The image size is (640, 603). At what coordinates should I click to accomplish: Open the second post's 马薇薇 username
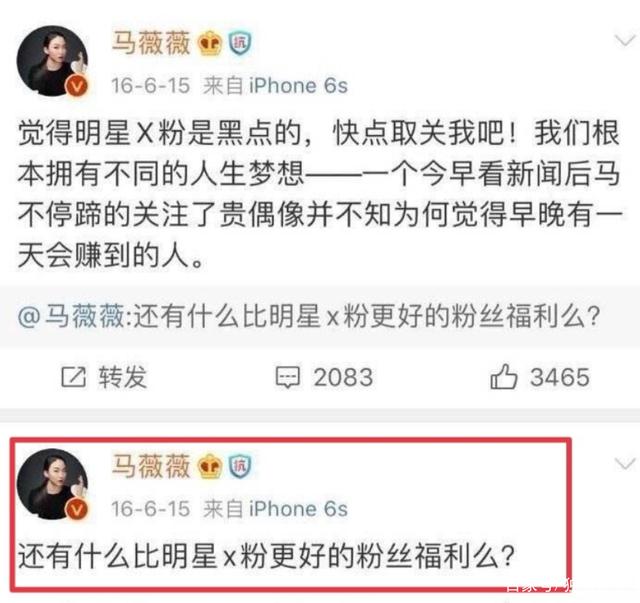(x=151, y=466)
